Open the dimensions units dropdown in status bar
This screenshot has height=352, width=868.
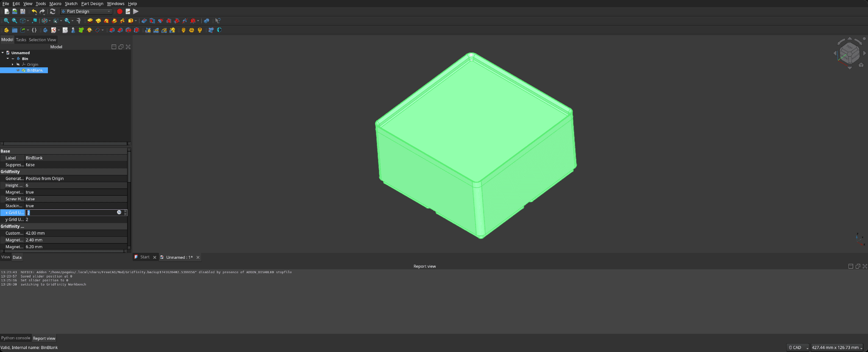[837, 347]
